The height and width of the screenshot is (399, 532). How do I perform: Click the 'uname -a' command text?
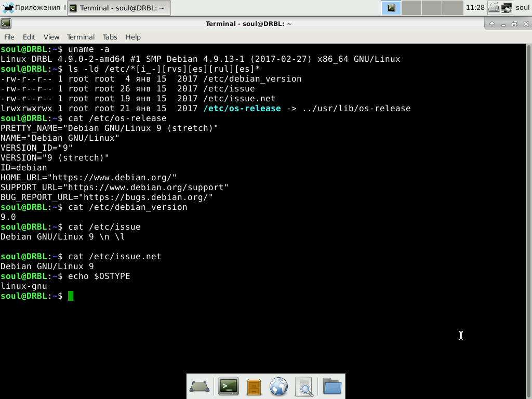(x=88, y=49)
